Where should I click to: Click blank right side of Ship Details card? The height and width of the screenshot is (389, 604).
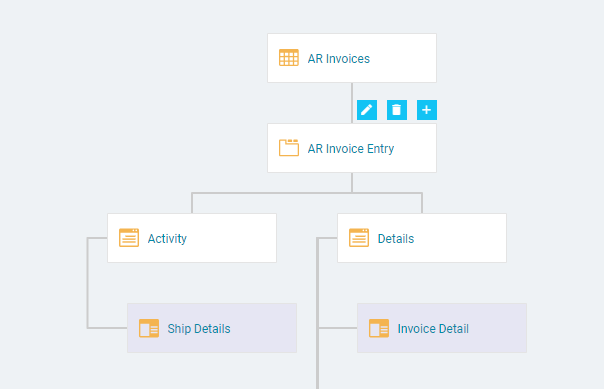265,328
